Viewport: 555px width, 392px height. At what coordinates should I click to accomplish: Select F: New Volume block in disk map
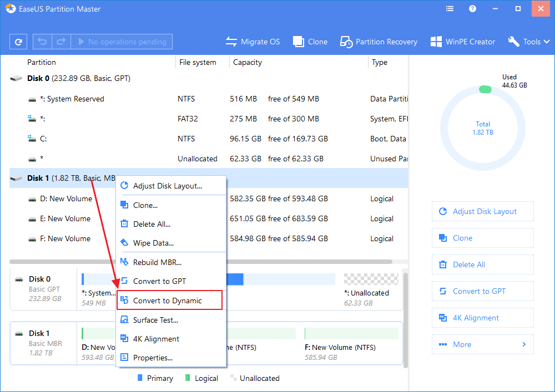[x=351, y=343]
